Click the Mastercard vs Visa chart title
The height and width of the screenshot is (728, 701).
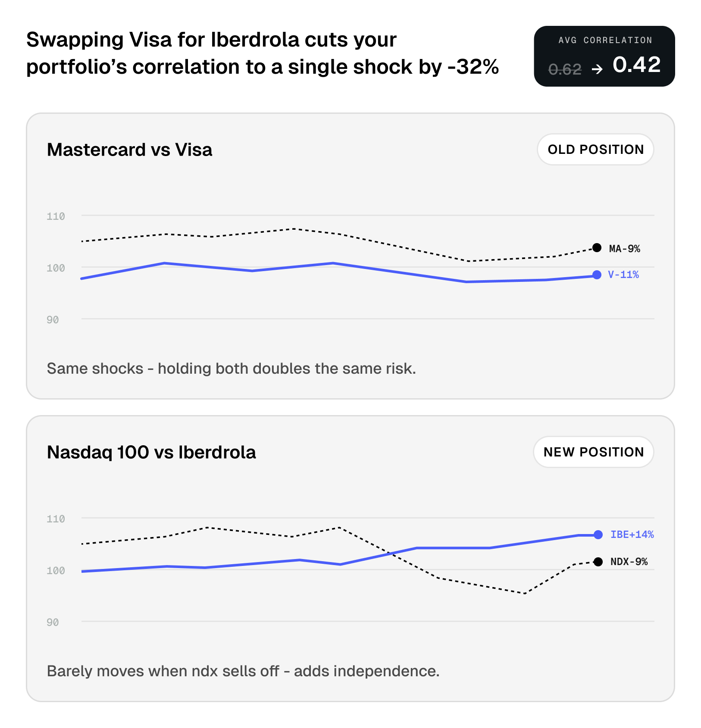129,150
